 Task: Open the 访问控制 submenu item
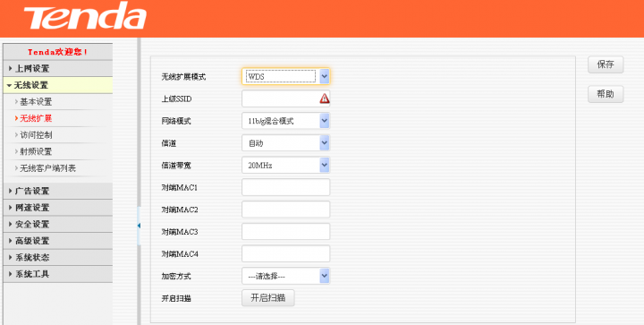pyautogui.click(x=36, y=135)
